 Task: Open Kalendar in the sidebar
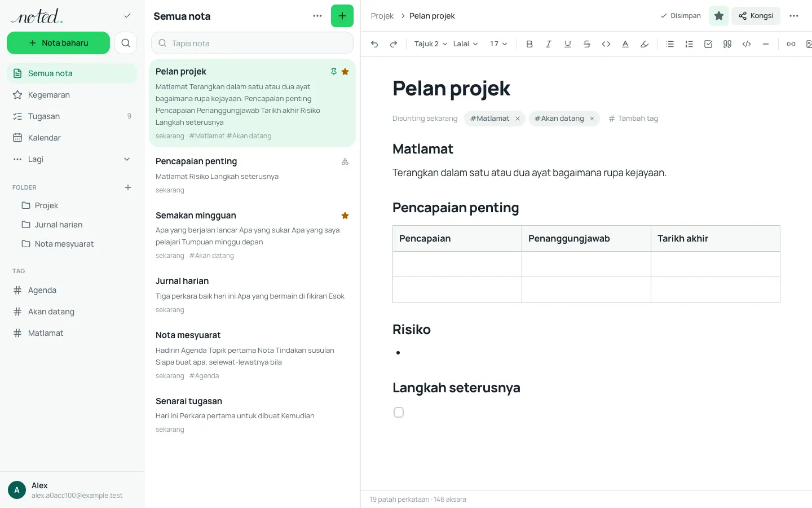[72, 138]
